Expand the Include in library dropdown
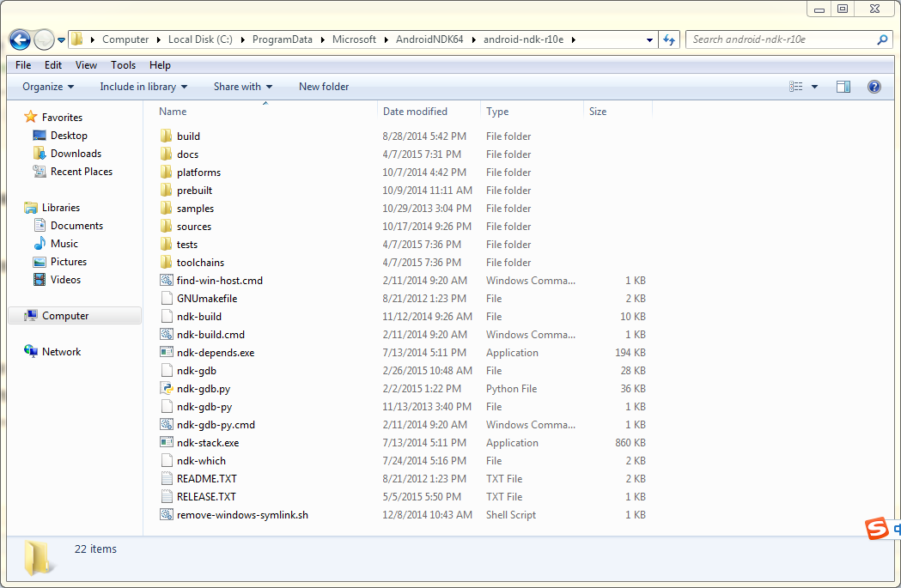 pyautogui.click(x=143, y=87)
